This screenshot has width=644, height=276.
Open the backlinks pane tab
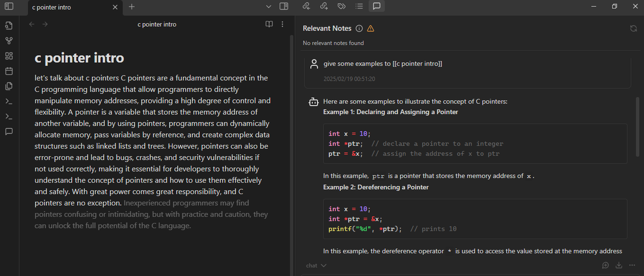(x=306, y=6)
